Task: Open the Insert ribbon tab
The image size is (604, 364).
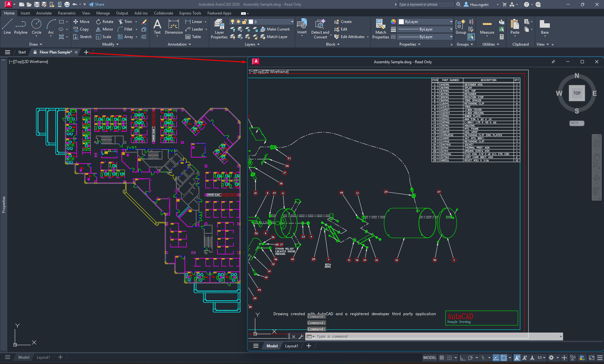Action: pyautogui.click(x=25, y=13)
